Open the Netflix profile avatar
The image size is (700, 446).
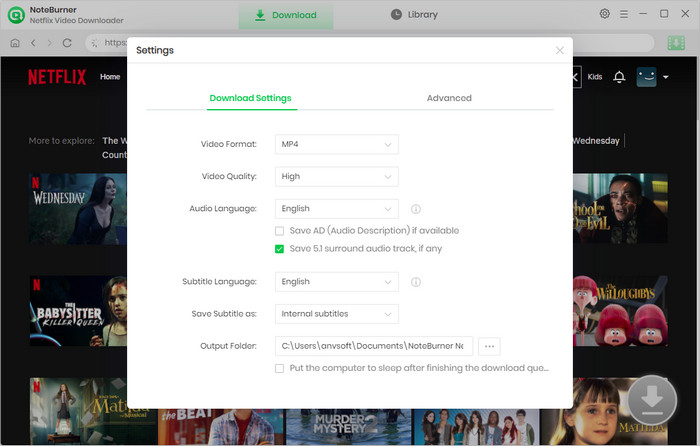point(646,77)
